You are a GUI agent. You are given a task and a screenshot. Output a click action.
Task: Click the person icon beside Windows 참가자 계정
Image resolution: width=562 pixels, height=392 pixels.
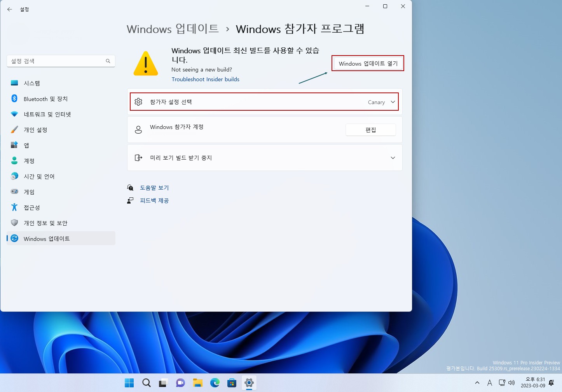coord(138,130)
